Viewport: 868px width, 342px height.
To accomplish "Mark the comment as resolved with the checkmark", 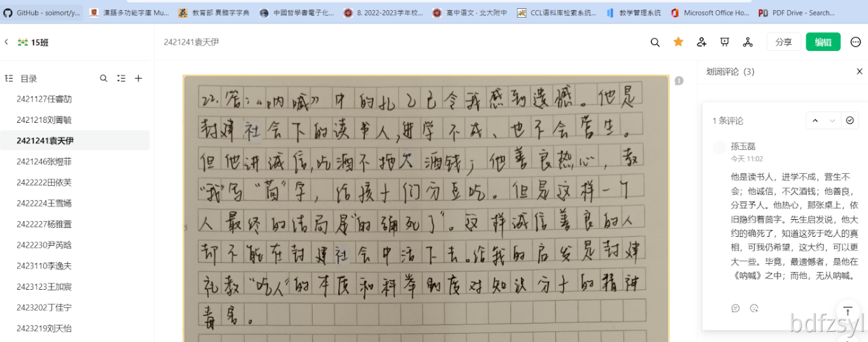I will click(x=850, y=121).
